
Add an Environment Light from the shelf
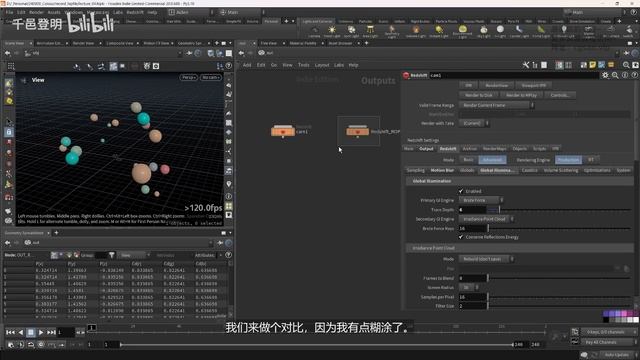pyautogui.click(x=462, y=32)
